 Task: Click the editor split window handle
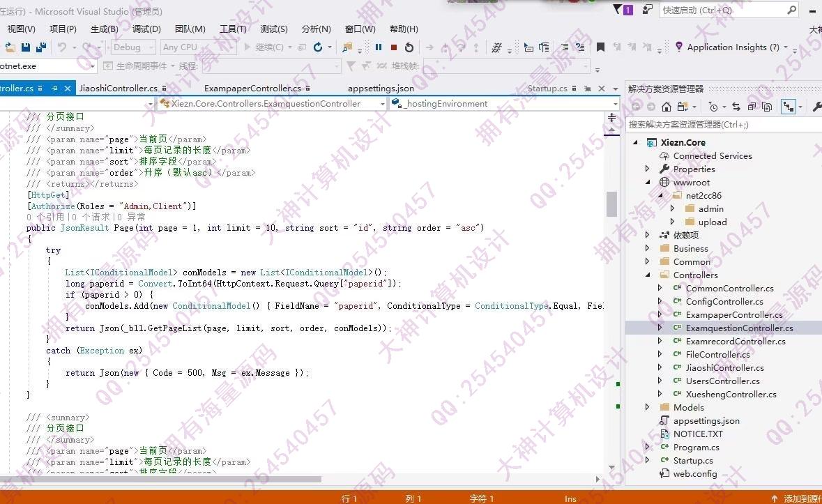[x=611, y=117]
